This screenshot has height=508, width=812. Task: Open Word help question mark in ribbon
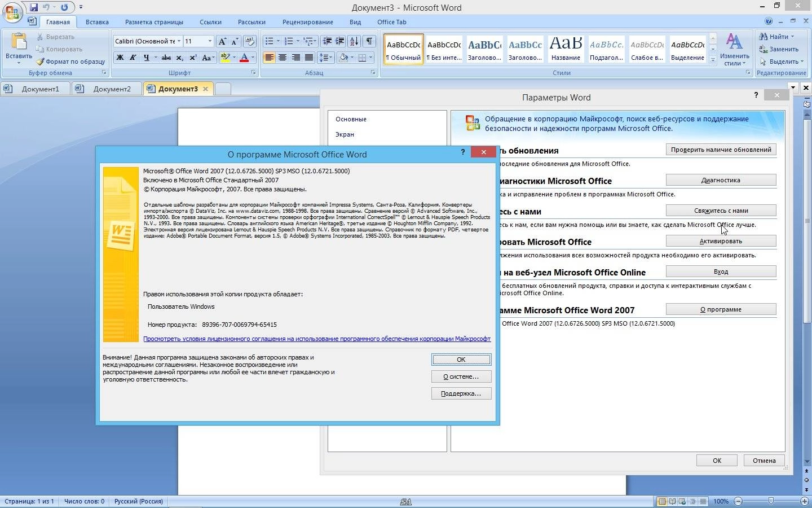[769, 21]
